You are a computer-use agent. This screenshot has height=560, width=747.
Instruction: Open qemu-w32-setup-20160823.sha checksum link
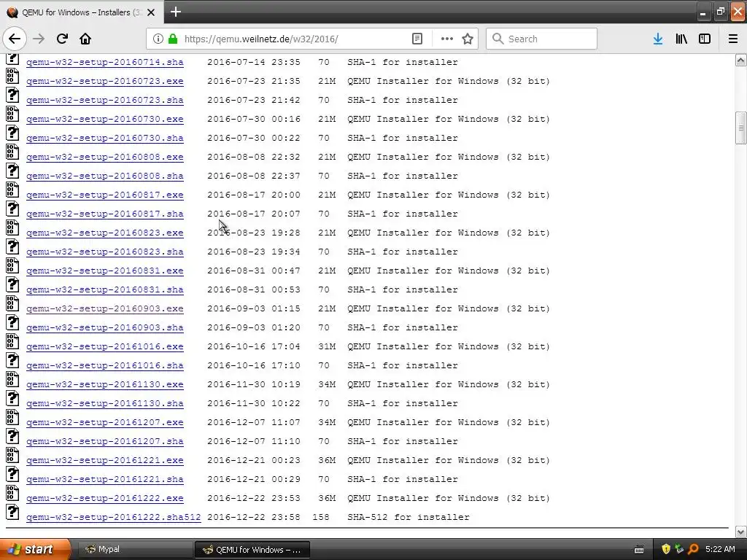pos(105,252)
